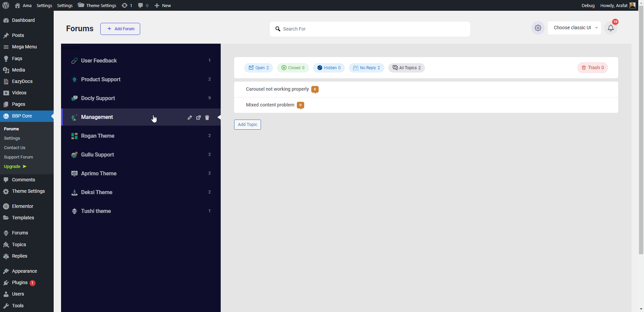
Task: Open Management forum in new tab icon
Action: pyautogui.click(x=199, y=118)
